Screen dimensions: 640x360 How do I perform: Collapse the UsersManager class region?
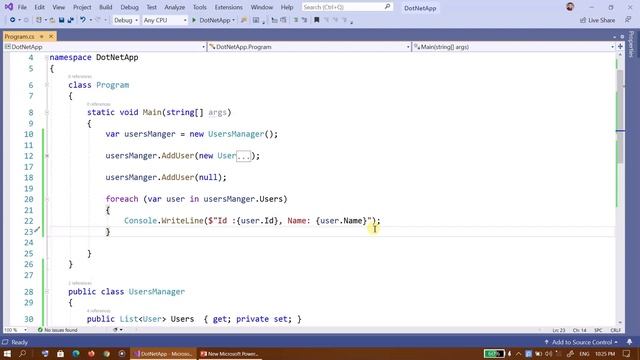(x=47, y=292)
